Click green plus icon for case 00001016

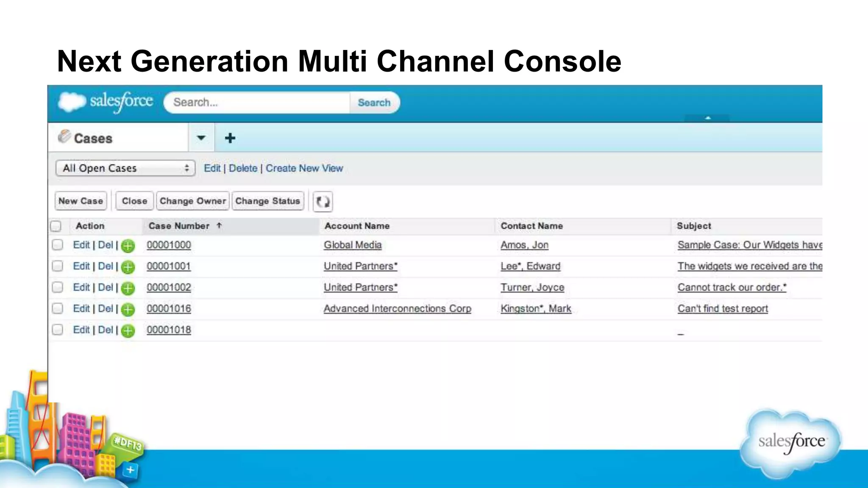(128, 309)
